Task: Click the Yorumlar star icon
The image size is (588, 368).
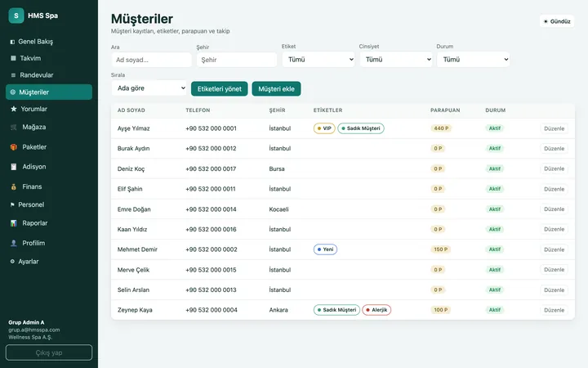Action: pos(14,109)
